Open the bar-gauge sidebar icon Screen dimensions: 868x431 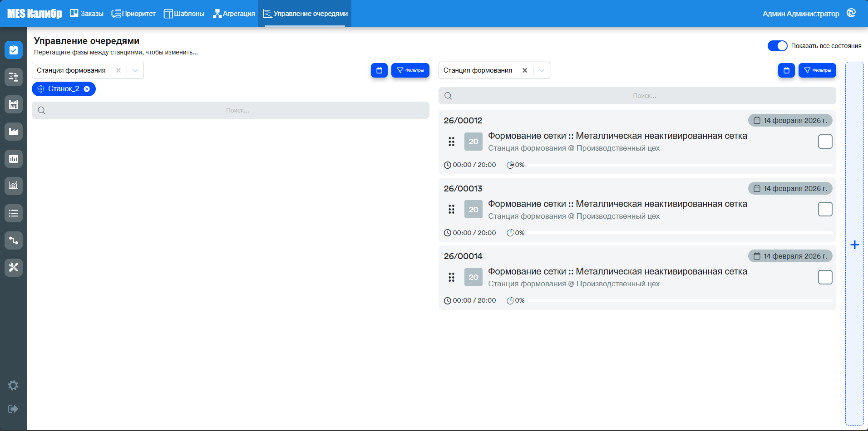point(14,159)
